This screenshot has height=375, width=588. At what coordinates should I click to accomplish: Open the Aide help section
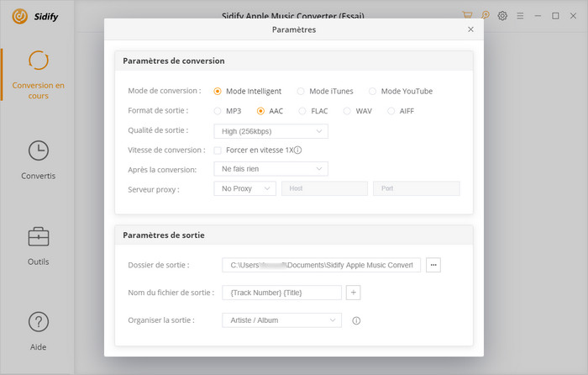tap(38, 330)
